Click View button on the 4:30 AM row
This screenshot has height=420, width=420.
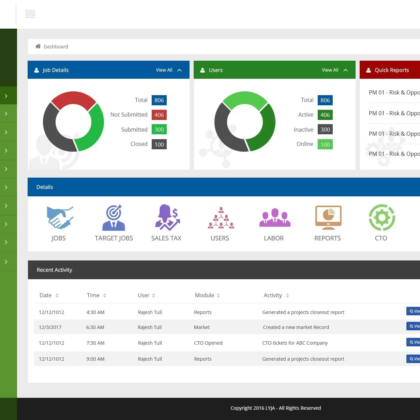tap(413, 311)
